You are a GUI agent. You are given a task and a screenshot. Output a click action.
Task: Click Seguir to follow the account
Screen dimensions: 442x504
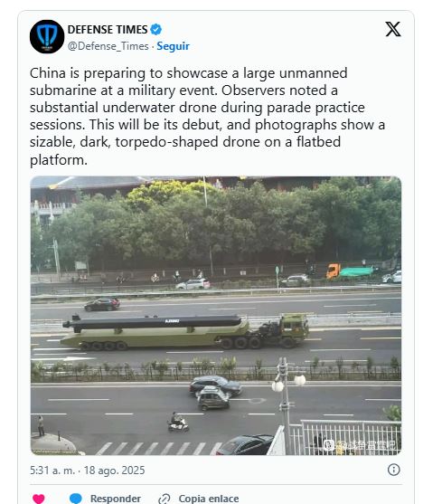point(173,46)
